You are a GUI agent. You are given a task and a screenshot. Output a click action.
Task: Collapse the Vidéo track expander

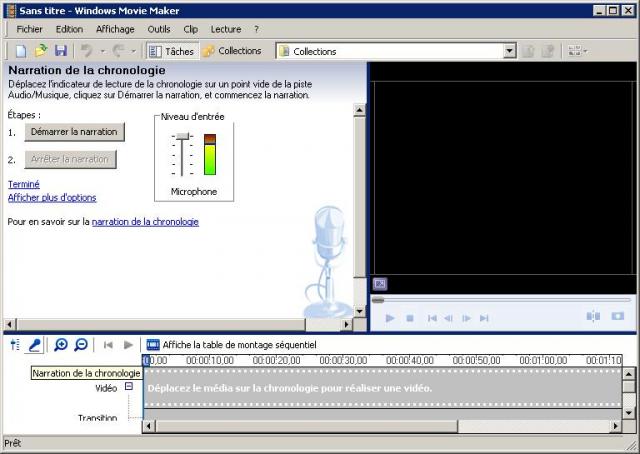coord(129,386)
